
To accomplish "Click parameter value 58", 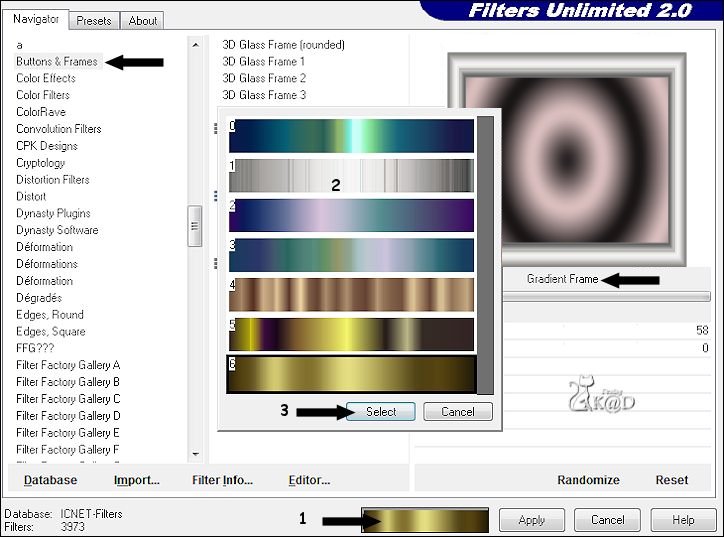I will click(702, 331).
